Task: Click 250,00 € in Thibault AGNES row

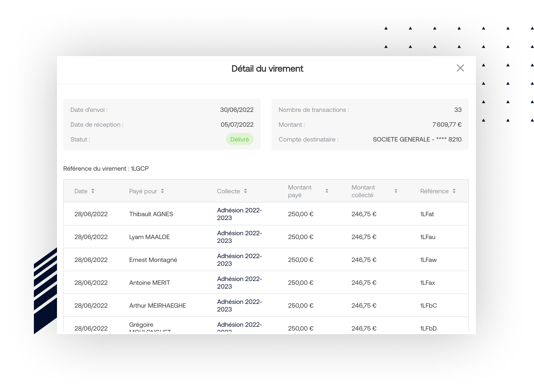Action: click(301, 214)
